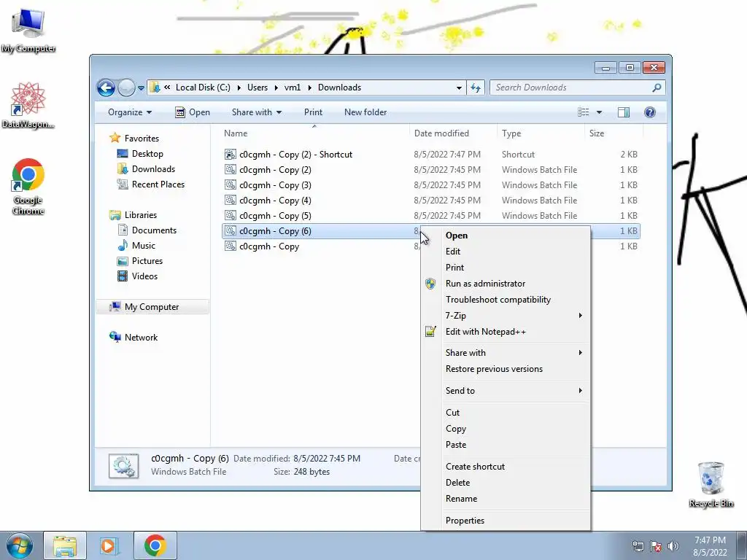Open the Recycle Bin desktop icon
The image size is (747, 560).
711,485
